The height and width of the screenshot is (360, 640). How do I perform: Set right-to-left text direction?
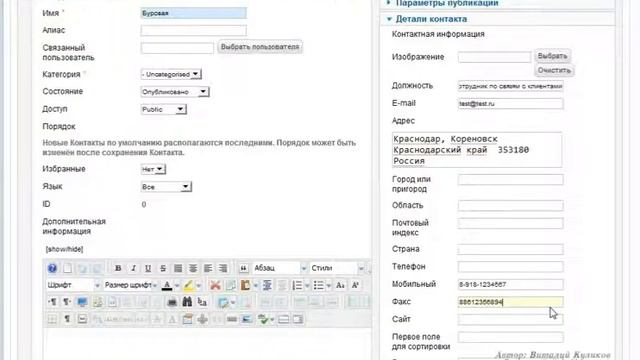(x=67, y=302)
